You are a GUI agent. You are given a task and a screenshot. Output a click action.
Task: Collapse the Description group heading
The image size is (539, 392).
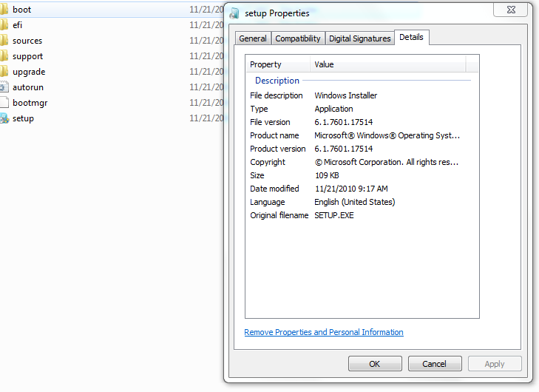[277, 81]
